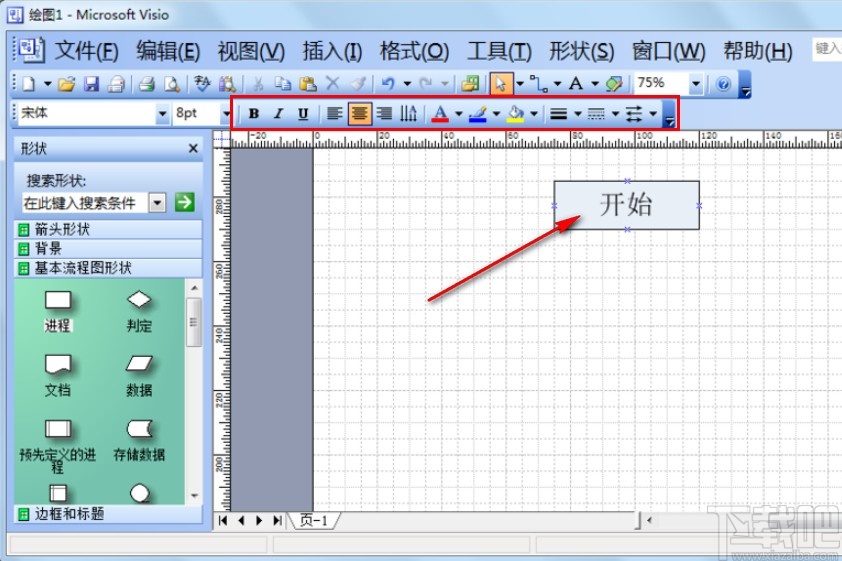Image resolution: width=842 pixels, height=561 pixels.
Task: Run the spelling check icon
Action: (202, 84)
